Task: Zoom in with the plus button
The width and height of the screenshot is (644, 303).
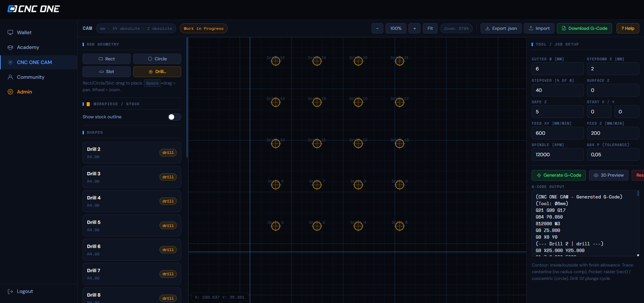Action: point(414,28)
